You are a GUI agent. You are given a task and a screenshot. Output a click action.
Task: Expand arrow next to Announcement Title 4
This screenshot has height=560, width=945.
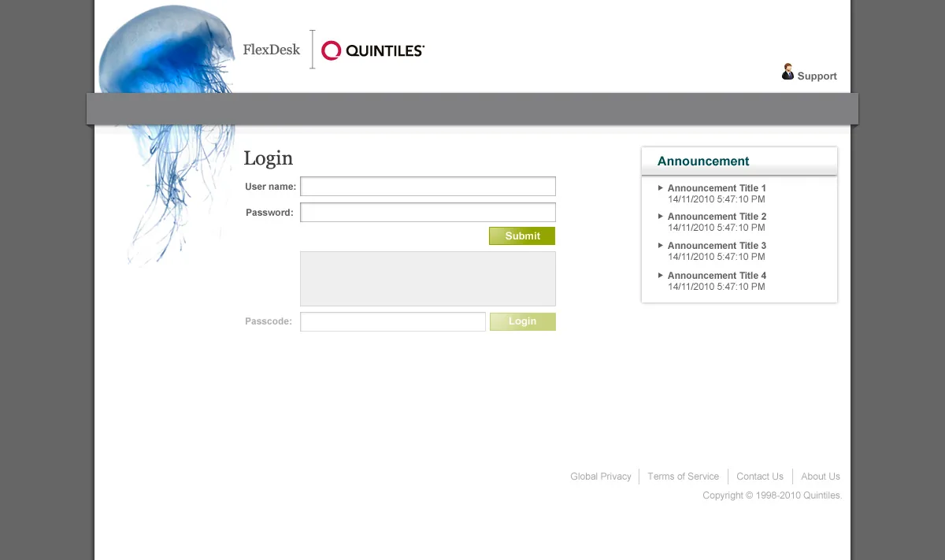pos(661,275)
